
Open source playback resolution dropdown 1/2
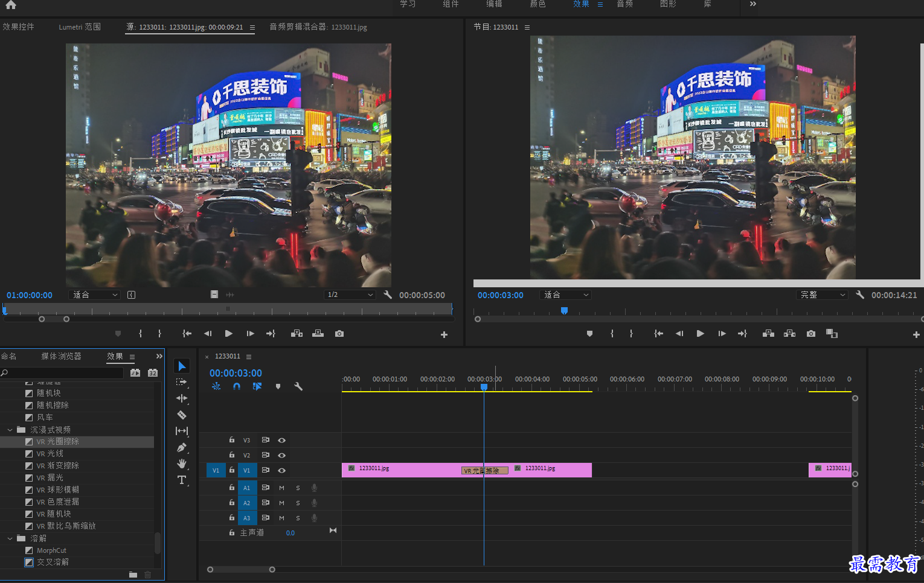point(350,295)
